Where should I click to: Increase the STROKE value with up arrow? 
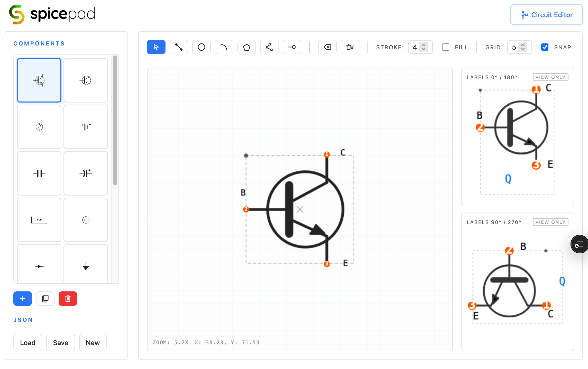point(424,45)
